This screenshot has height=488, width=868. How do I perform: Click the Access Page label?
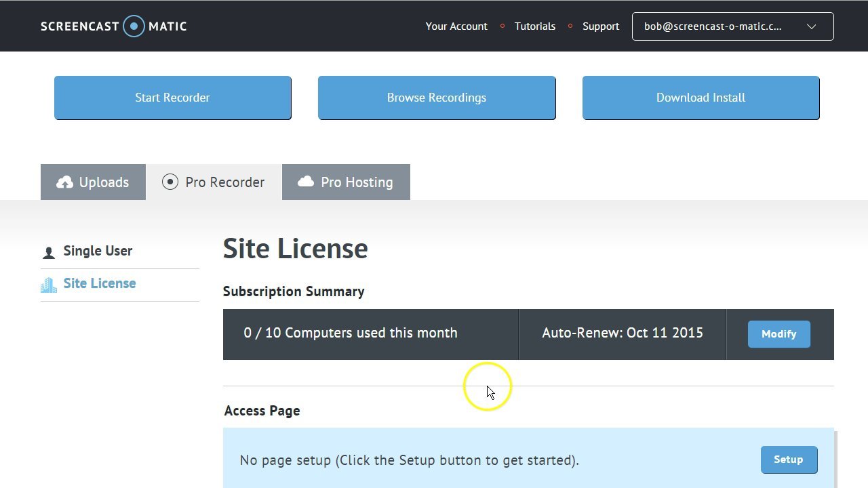point(262,411)
